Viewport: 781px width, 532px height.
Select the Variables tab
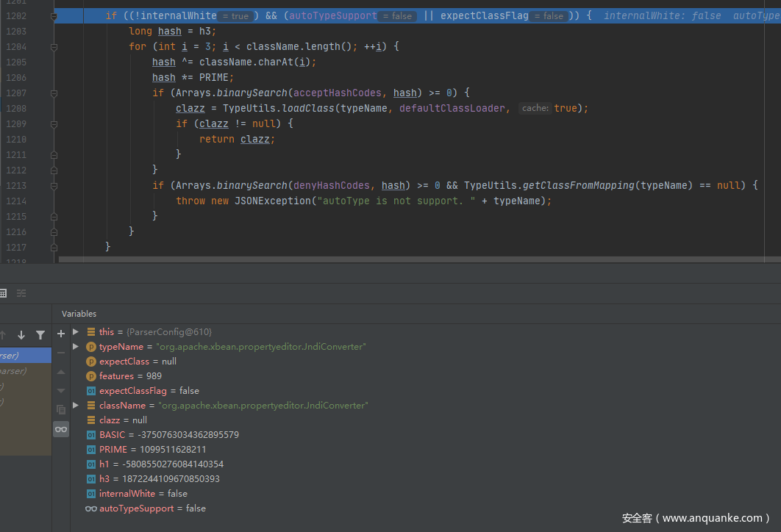tap(79, 314)
